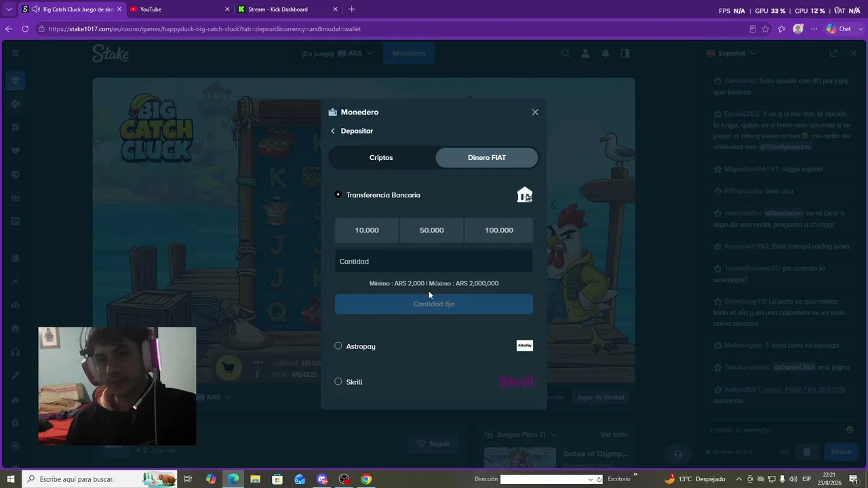Open the emoji picker in chat
Viewport: 868px width, 488px height.
850,430
